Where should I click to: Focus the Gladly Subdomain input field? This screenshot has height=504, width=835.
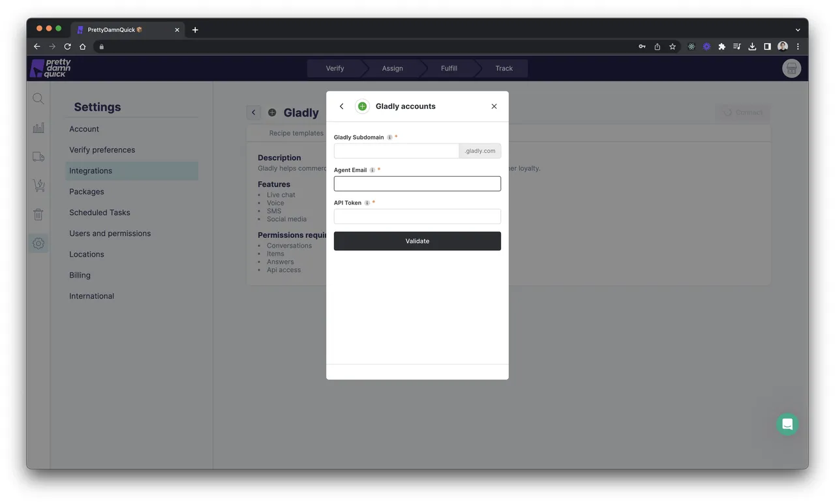tap(397, 151)
